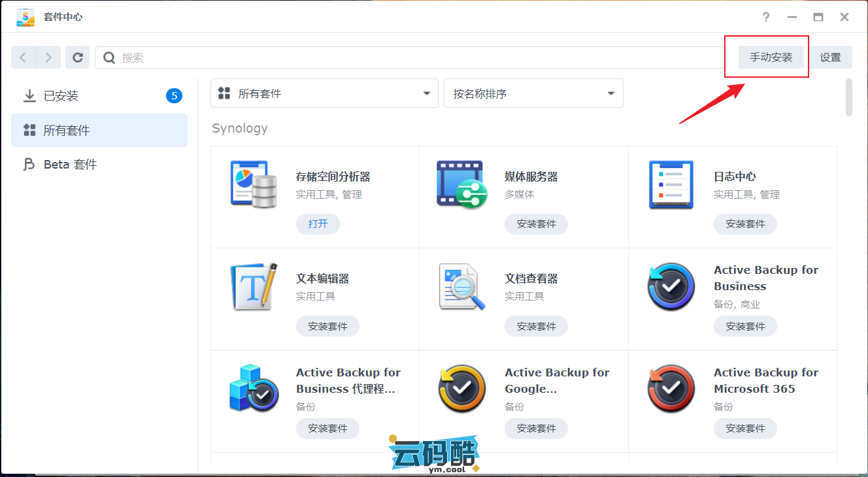Open the Media Server (媒体服务器) icon
This screenshot has height=477, width=868.
coord(461,185)
